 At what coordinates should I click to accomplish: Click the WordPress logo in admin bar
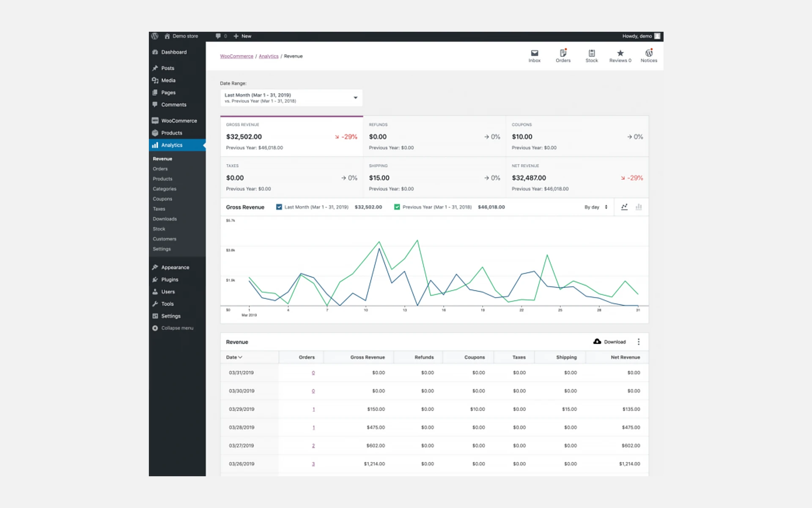point(155,36)
